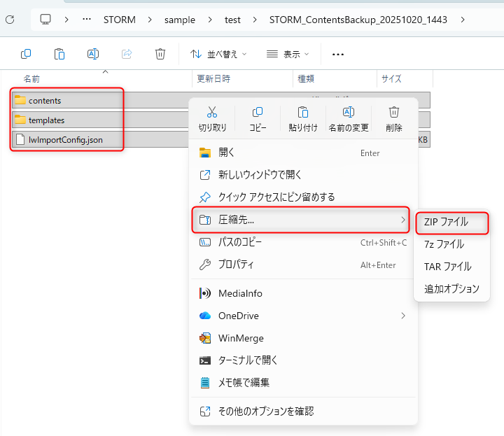Sort by 名前 column header

[31, 78]
